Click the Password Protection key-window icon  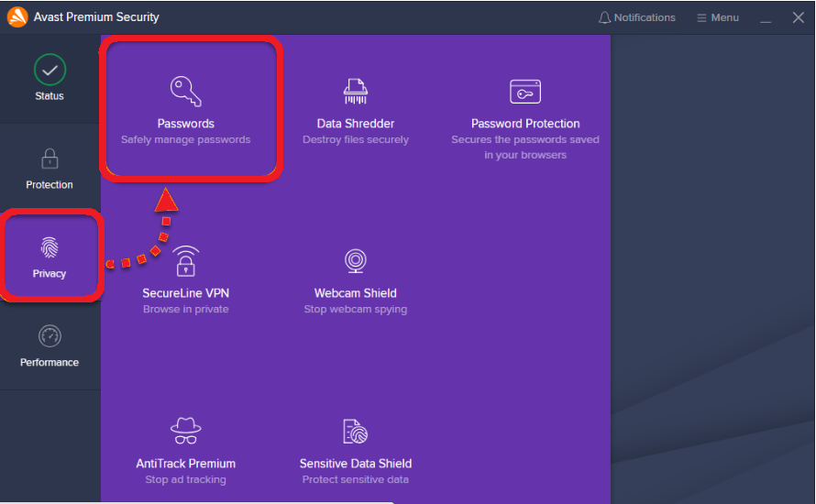(x=525, y=92)
